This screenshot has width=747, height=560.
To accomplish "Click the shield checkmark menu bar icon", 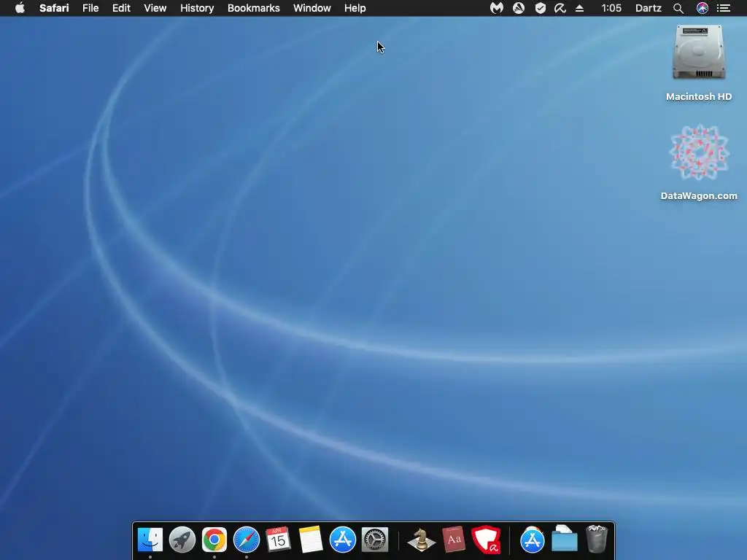I will (x=541, y=8).
